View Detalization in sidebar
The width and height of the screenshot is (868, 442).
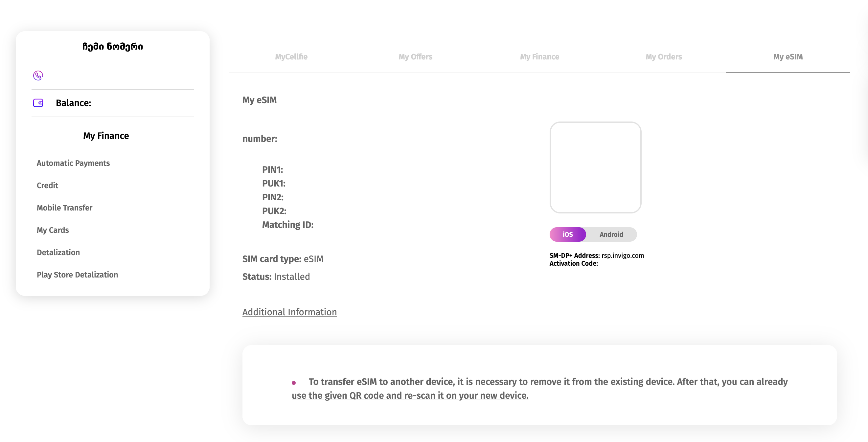(x=58, y=252)
